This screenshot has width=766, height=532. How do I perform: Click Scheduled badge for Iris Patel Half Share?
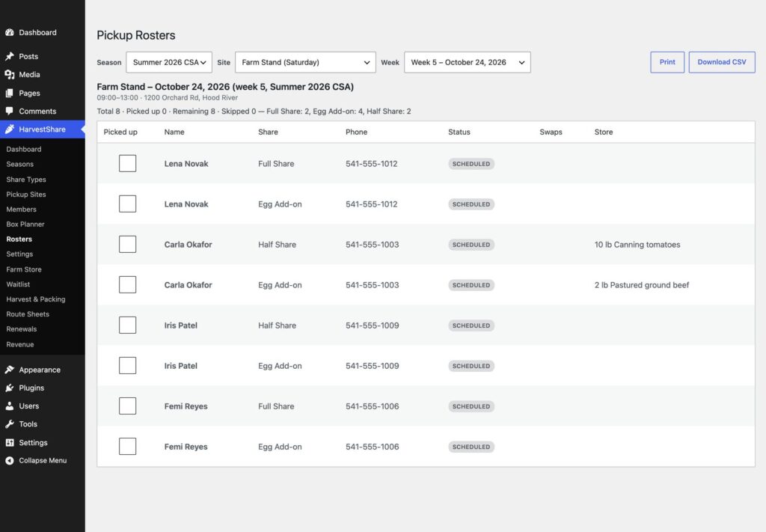pyautogui.click(x=471, y=325)
